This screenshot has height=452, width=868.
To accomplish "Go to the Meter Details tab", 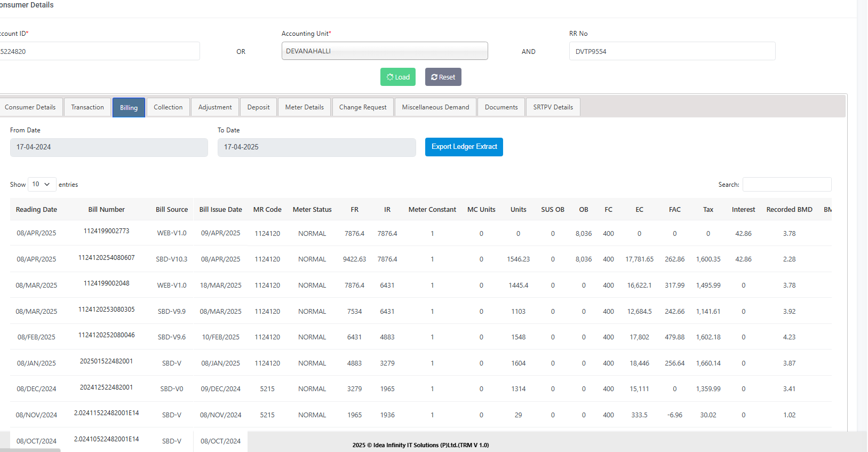I will [x=304, y=107].
